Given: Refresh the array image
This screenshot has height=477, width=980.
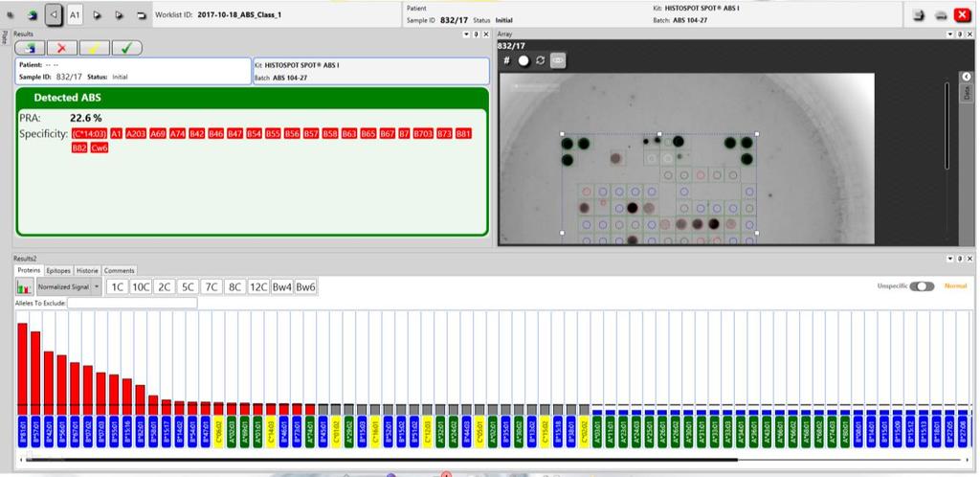Looking at the screenshot, I should tap(541, 60).
